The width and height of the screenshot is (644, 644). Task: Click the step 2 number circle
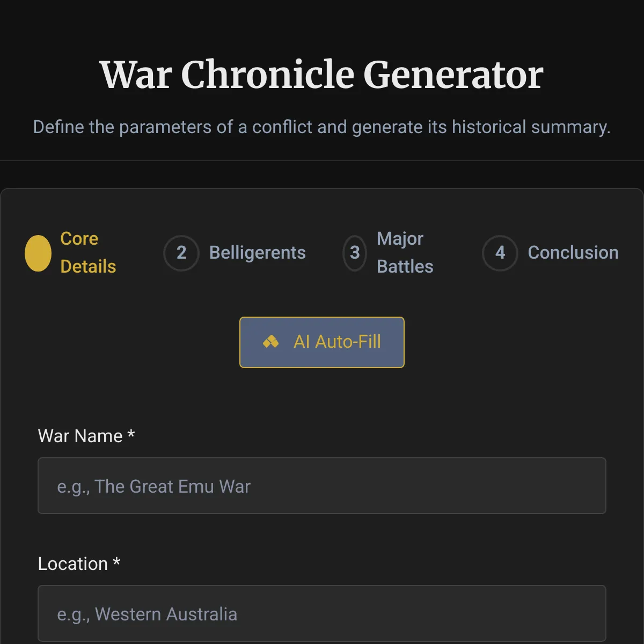coord(181,253)
